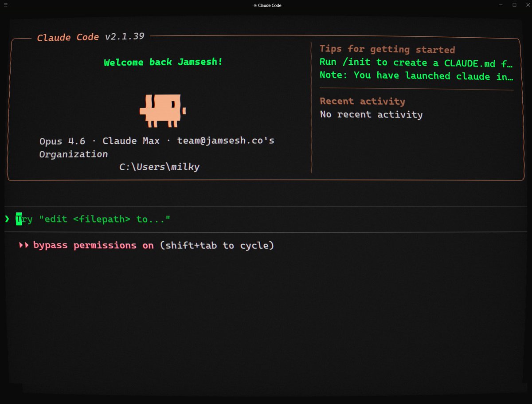Click the "Claude Code" panel heading
The width and height of the screenshot is (532, 404).
click(68, 37)
